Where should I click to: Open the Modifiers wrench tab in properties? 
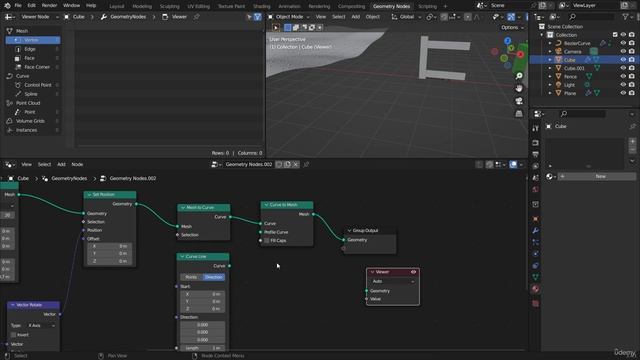536,231
